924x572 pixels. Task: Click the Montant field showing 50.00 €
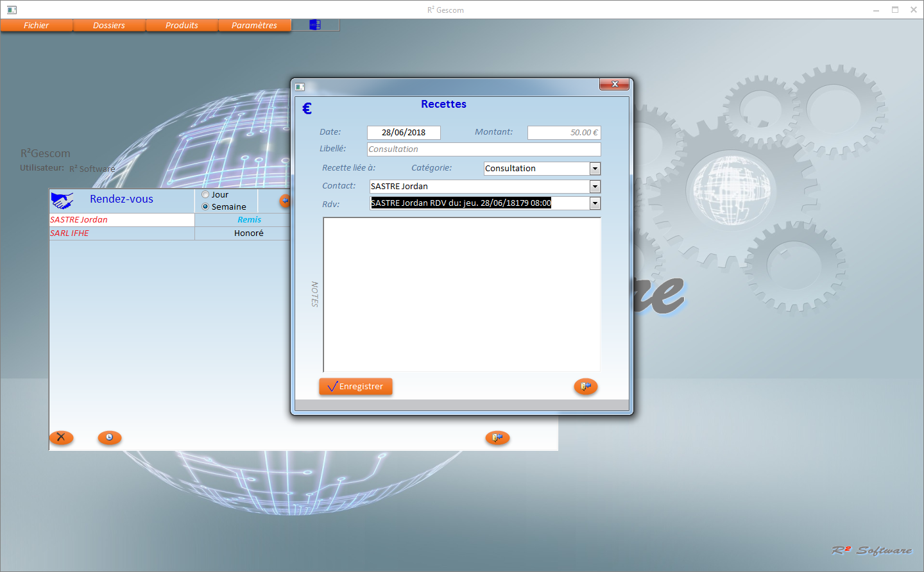(x=564, y=132)
